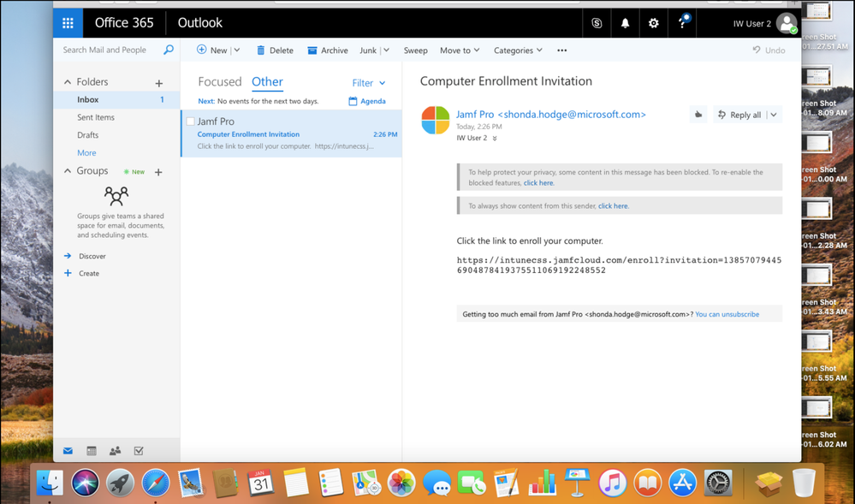Select the Jamf Pro message checkbox
855x504 pixels.
[x=190, y=122]
